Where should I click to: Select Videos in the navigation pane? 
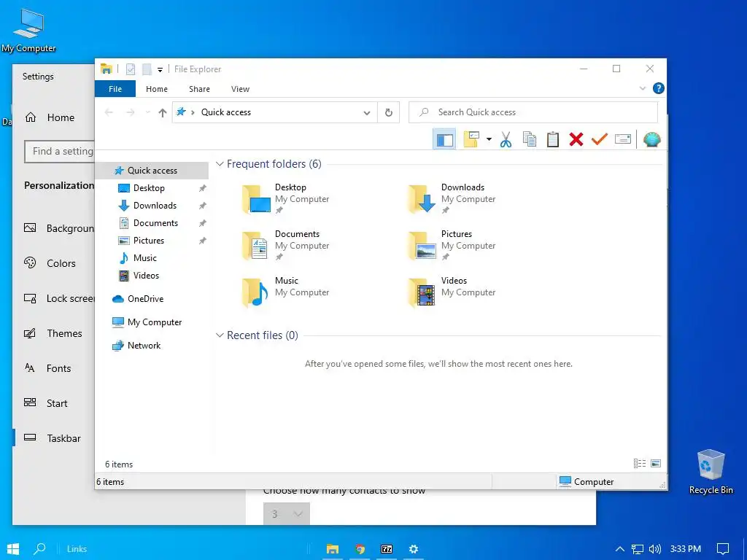(146, 276)
